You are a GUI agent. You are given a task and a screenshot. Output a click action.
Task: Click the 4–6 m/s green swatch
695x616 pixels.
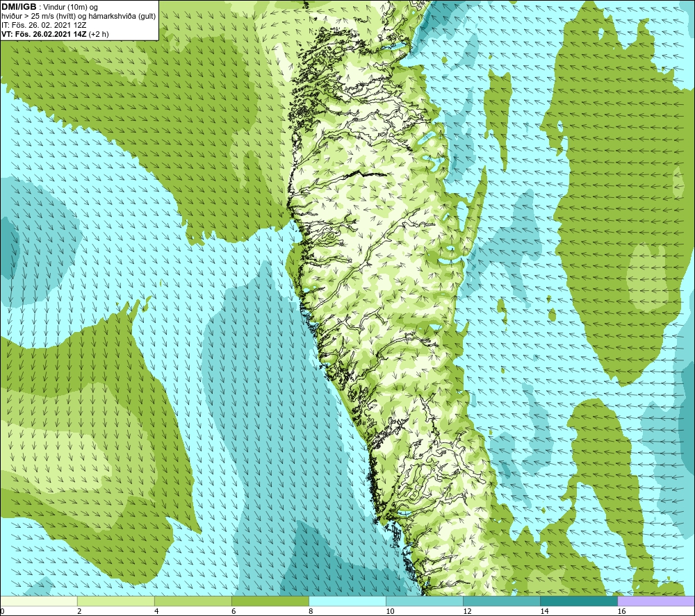193,601
